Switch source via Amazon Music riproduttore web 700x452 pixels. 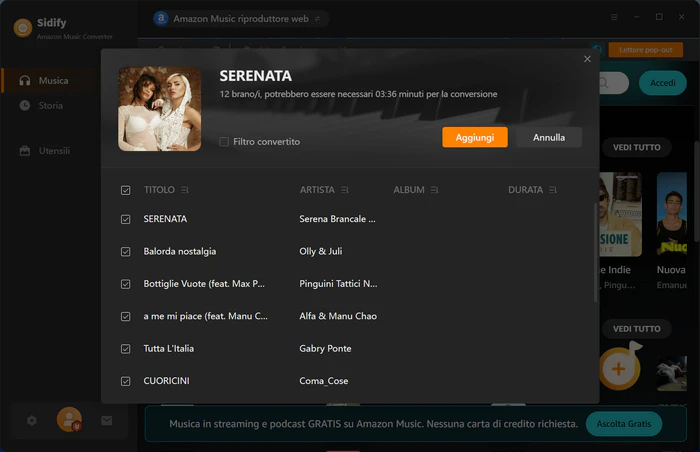[240, 19]
